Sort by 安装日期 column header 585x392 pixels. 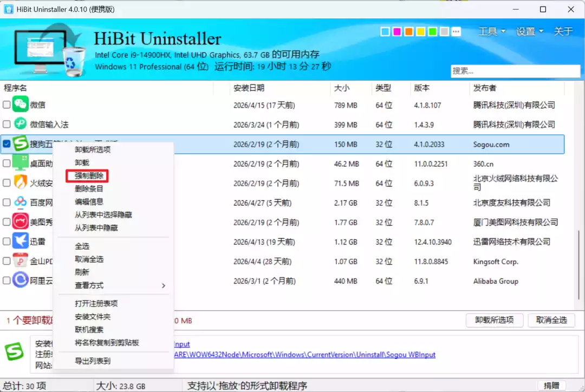click(249, 88)
